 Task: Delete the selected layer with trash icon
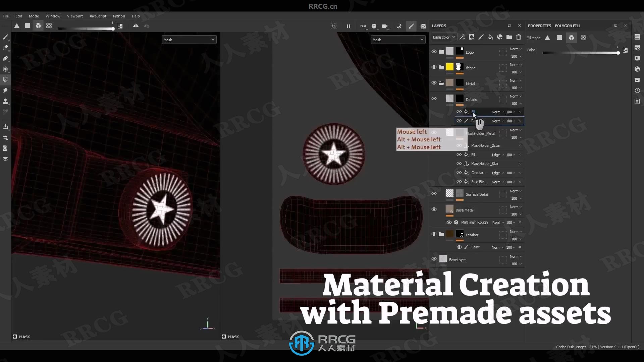(x=519, y=37)
